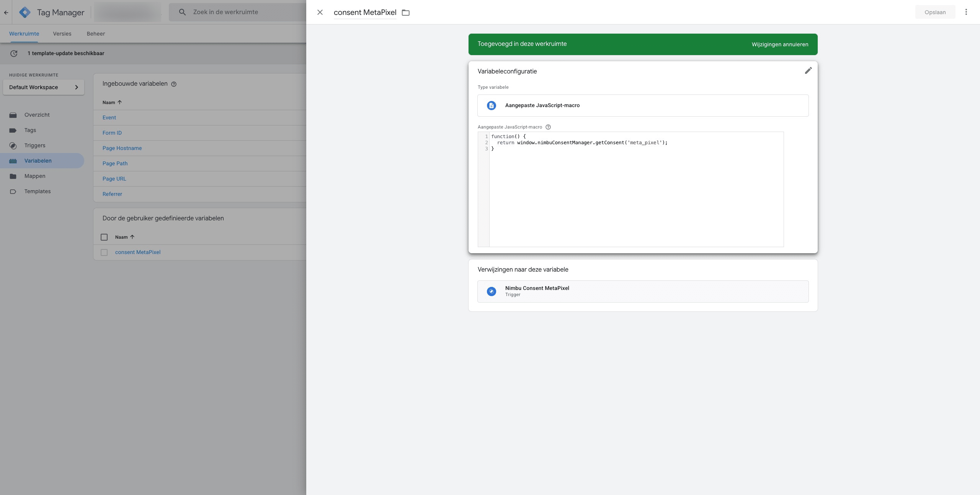Toggle the select-all Naam checkbox
980x495 pixels.
(104, 237)
